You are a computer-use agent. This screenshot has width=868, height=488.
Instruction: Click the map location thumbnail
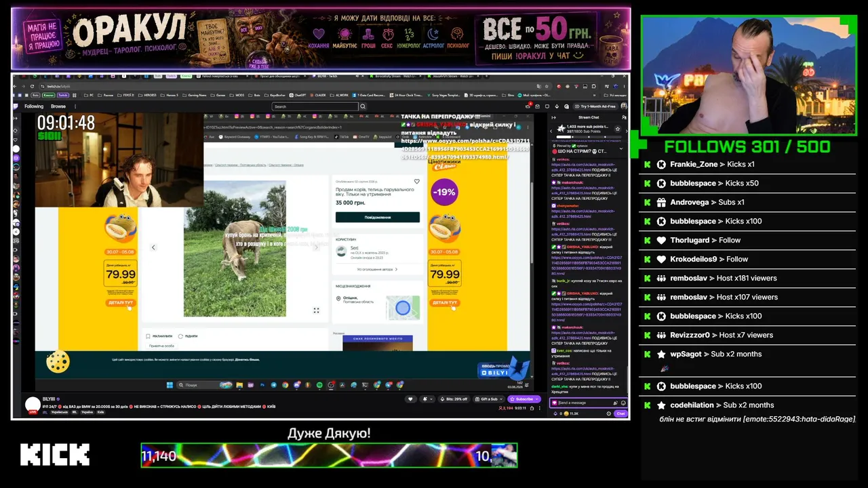[x=403, y=308]
